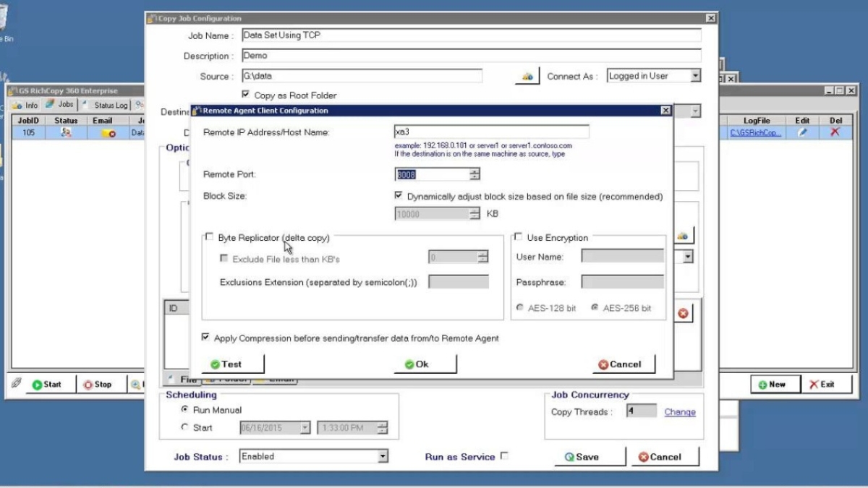Check Exclude File less than KB's
Image resolution: width=868 pixels, height=488 pixels.
click(224, 258)
